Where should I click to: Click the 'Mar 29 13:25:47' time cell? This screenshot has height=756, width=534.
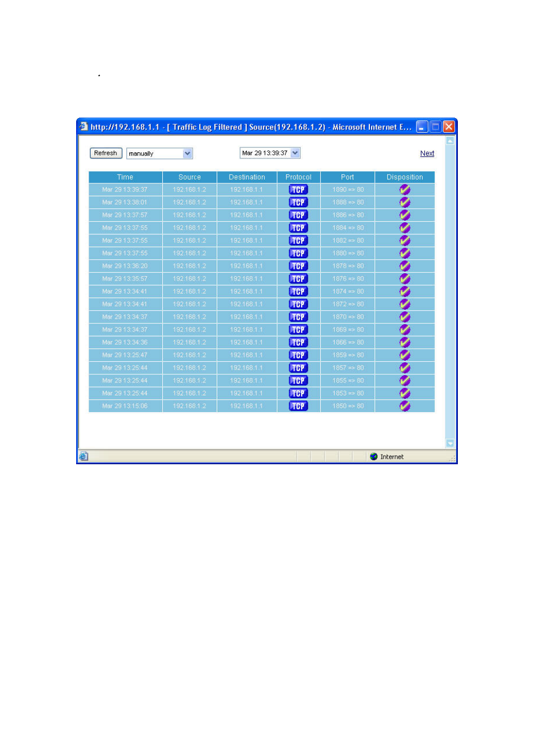[x=125, y=355]
